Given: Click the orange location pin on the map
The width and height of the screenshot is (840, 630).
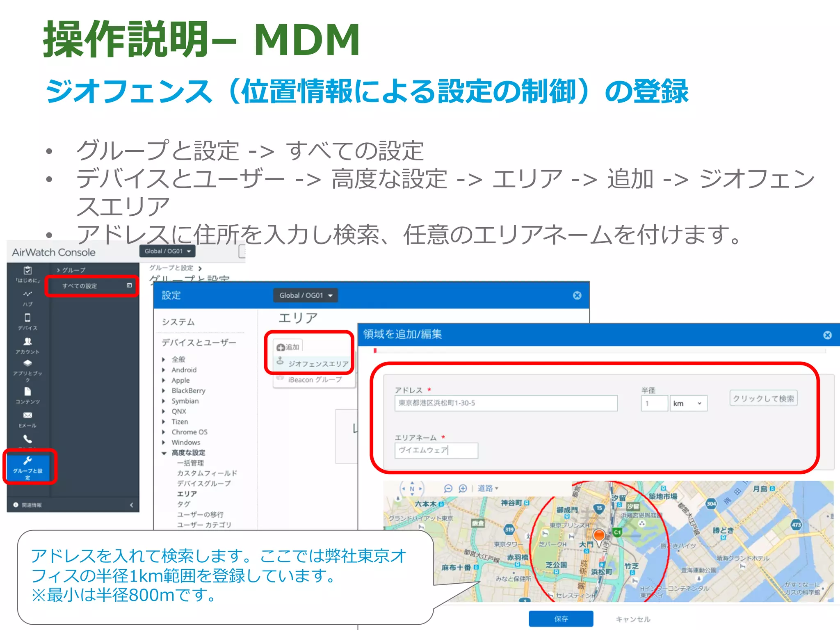Looking at the screenshot, I should click(599, 536).
